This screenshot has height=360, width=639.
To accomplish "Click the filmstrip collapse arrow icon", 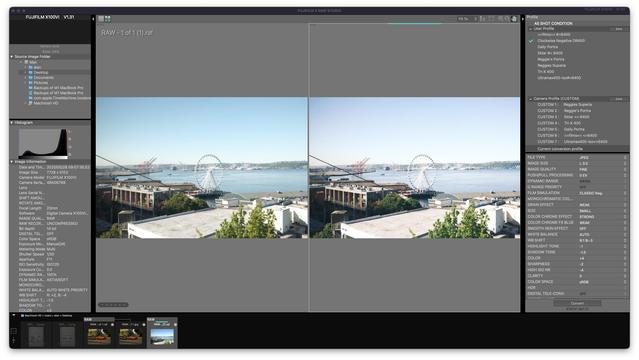I will [x=13, y=315].
